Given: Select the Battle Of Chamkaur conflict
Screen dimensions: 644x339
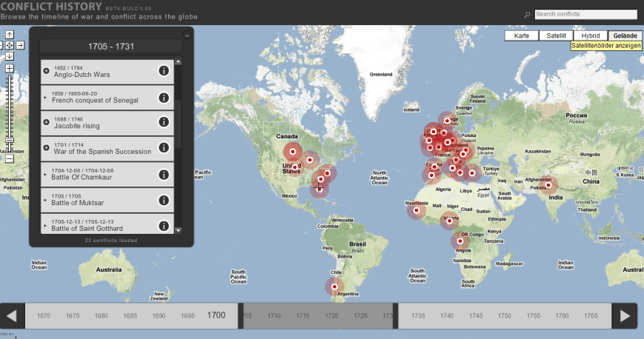Looking at the screenshot, I should [x=96, y=175].
